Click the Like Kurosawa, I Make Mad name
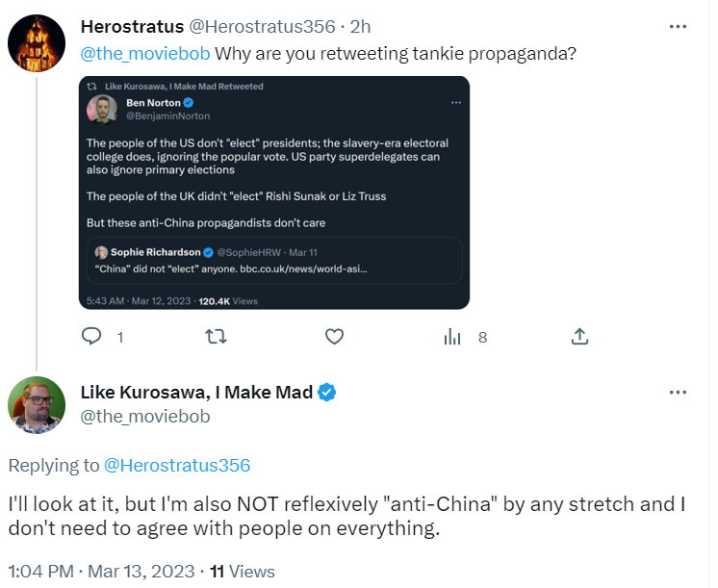This screenshot has height=588, width=718. (x=196, y=392)
